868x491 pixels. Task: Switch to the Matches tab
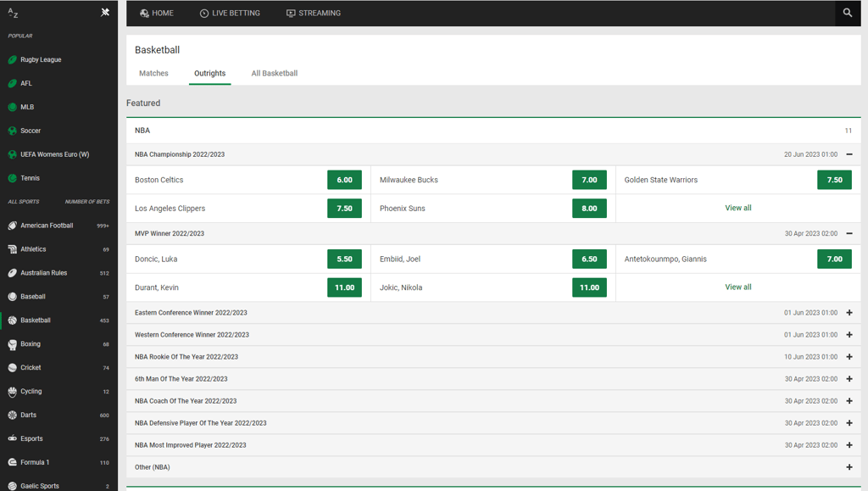click(x=154, y=73)
